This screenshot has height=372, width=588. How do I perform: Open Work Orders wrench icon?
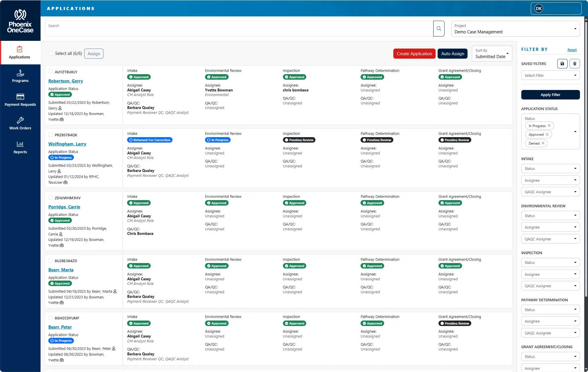pyautogui.click(x=20, y=120)
